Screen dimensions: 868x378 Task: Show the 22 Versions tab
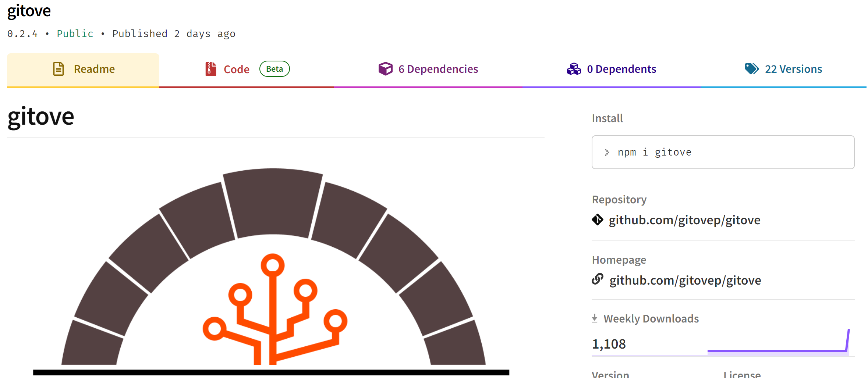(x=783, y=69)
